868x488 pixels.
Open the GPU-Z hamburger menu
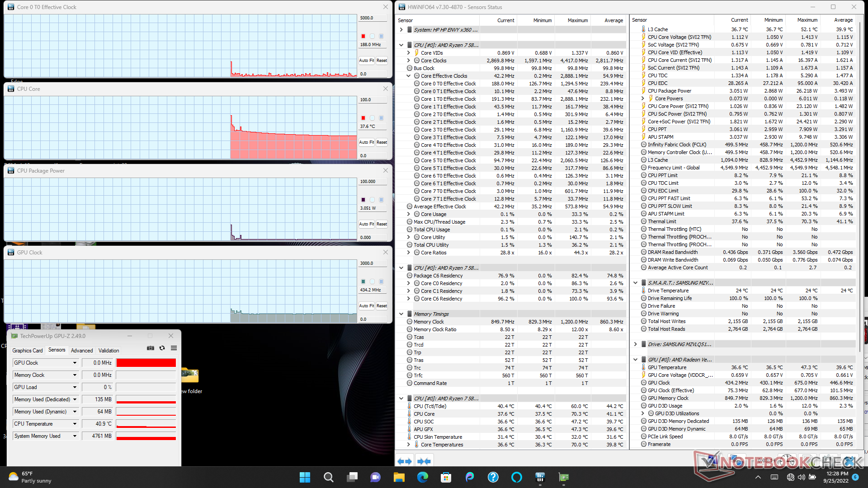point(174,348)
